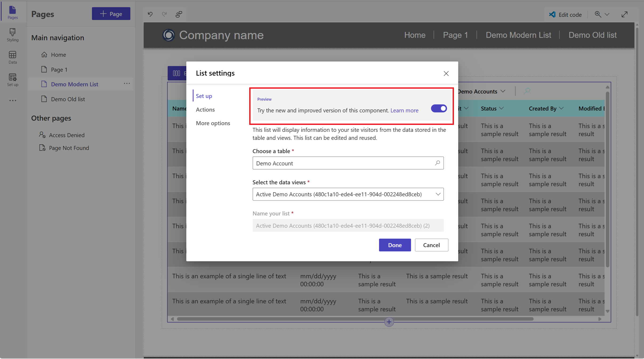Click the Done button
644x359 pixels.
[395, 245]
